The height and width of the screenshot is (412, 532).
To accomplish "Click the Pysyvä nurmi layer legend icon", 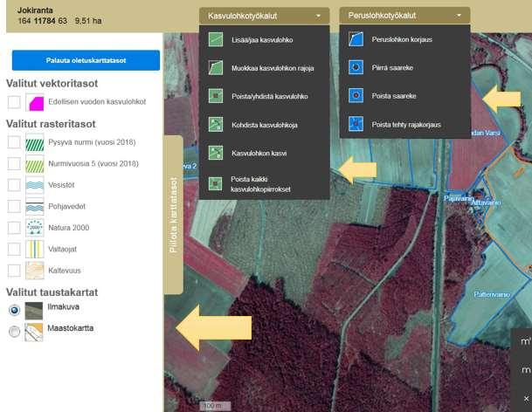I will coord(35,142).
